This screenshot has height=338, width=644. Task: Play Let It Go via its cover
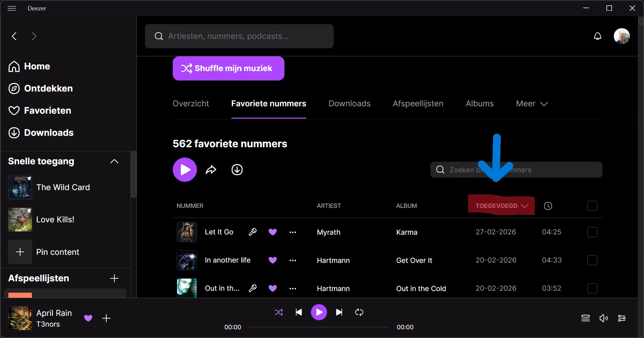[x=187, y=232]
